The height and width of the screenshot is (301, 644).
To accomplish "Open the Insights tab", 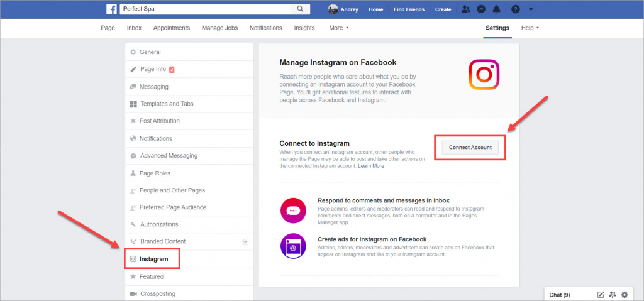I will pos(304,28).
